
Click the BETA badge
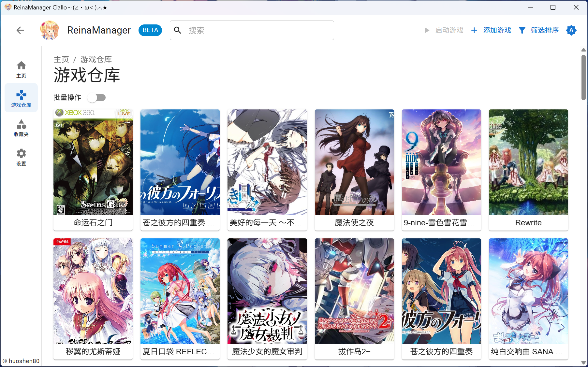150,30
